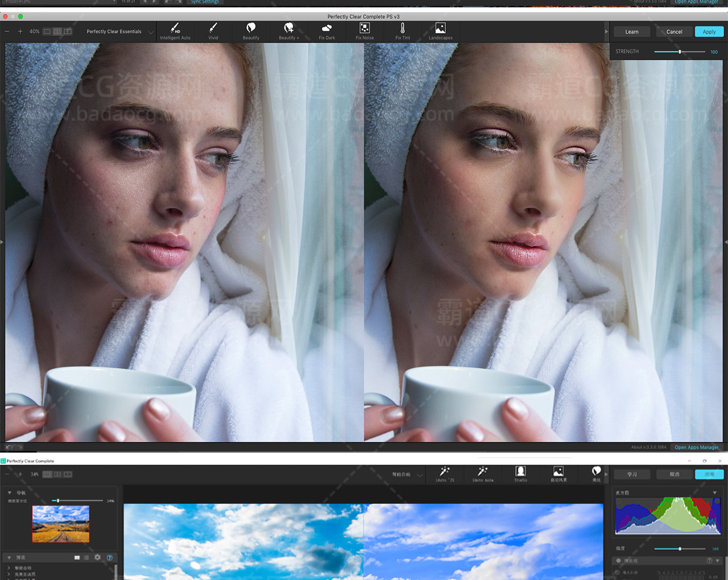Collapse the navigator panel in lower window
This screenshot has width=728, height=580.
point(10,492)
